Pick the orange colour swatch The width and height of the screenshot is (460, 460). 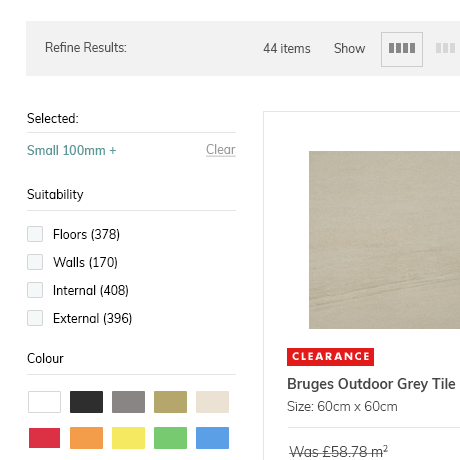pos(86,438)
